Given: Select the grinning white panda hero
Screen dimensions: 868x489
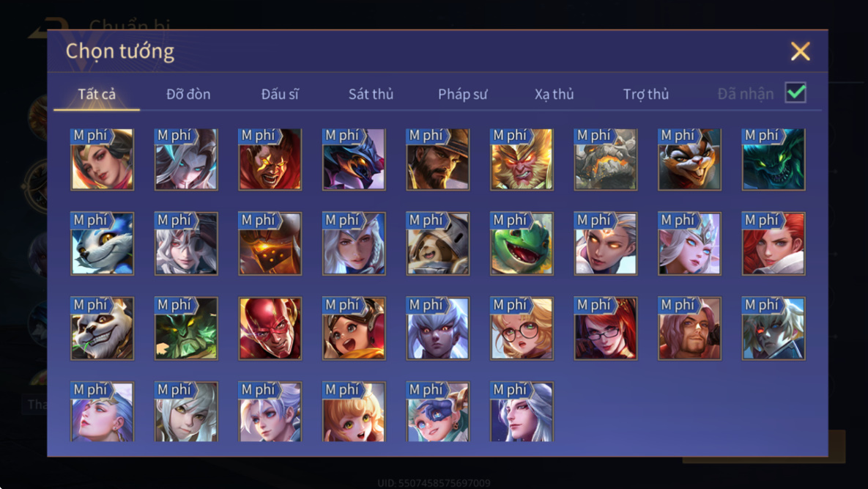Looking at the screenshot, I should [x=103, y=328].
